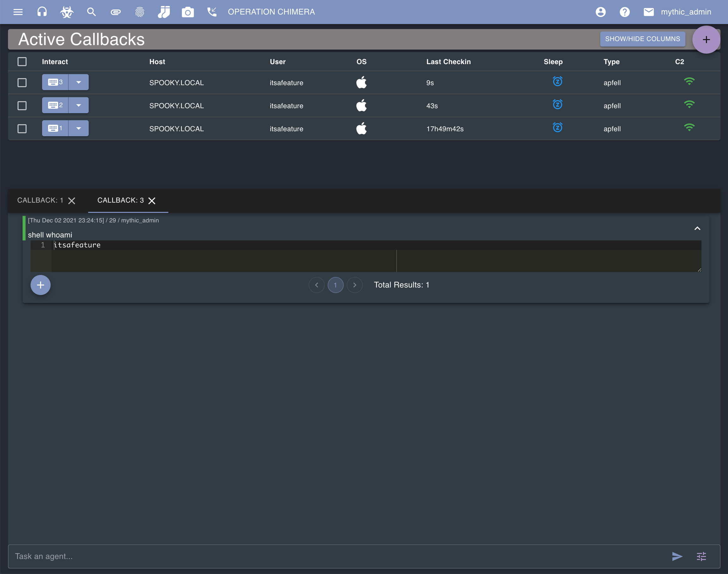The width and height of the screenshot is (728, 574).
Task: Click the SHOW/HIDE COLUMNS button
Action: (642, 39)
